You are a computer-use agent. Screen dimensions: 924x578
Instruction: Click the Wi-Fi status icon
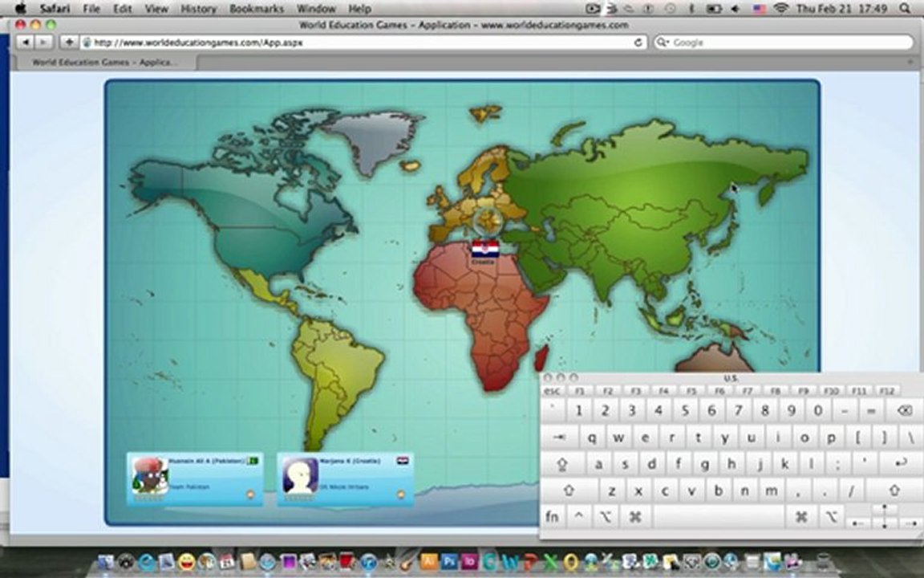(781, 8)
